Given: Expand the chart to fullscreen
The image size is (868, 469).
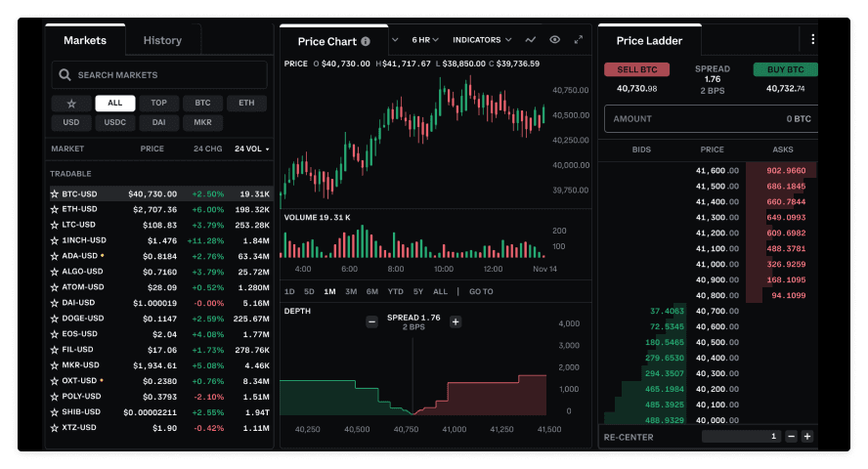Looking at the screenshot, I should pos(578,40).
